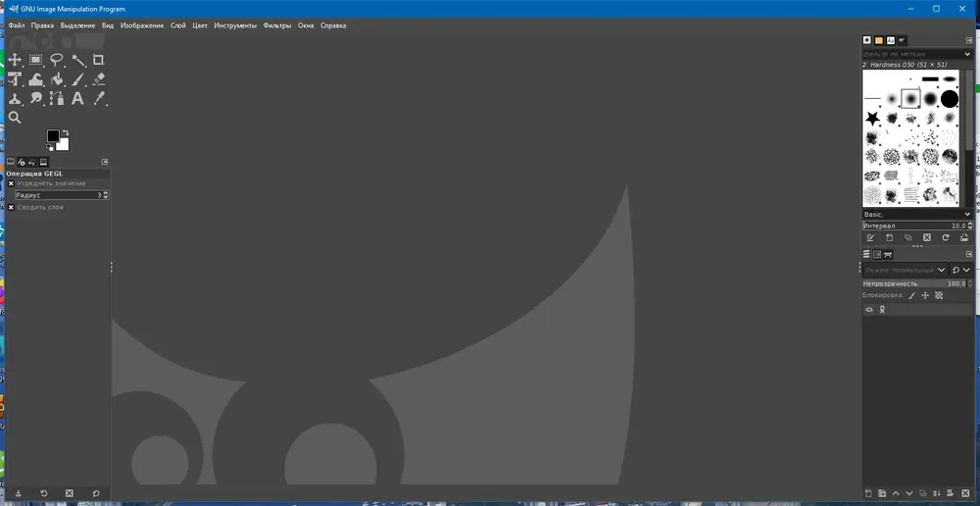Open the Фильтры menu
This screenshot has width=980, height=506.
point(277,25)
